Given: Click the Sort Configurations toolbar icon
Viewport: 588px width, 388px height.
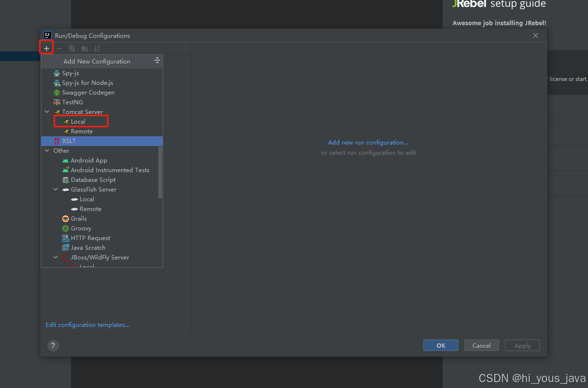Looking at the screenshot, I should tap(97, 48).
